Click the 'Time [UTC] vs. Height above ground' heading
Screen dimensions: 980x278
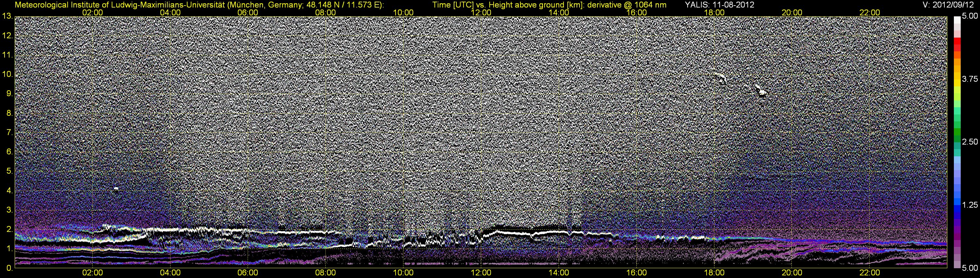(x=549, y=5)
